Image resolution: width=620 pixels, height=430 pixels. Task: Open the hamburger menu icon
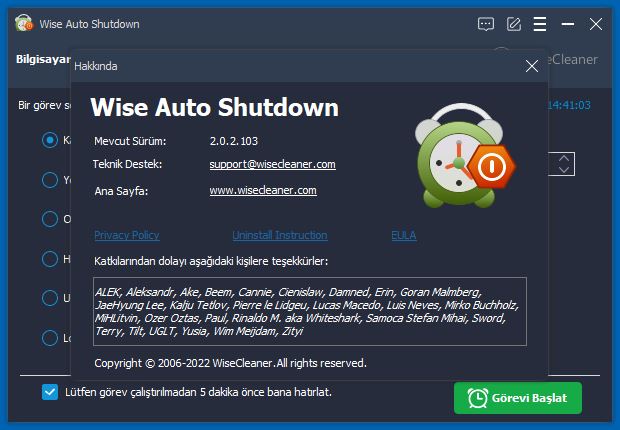pyautogui.click(x=540, y=24)
